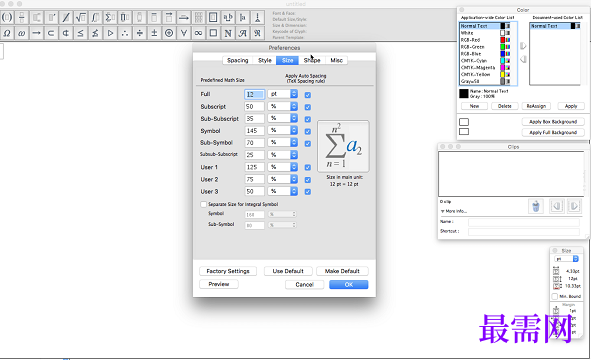This screenshot has height=360, width=591.
Task: Move color to document list with right arrow
Action: (x=523, y=46)
